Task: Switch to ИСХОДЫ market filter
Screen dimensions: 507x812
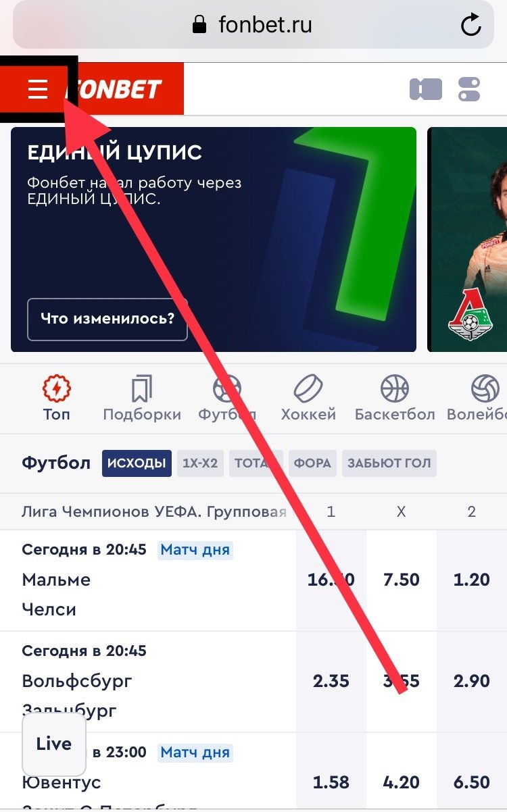Action: pos(137,463)
